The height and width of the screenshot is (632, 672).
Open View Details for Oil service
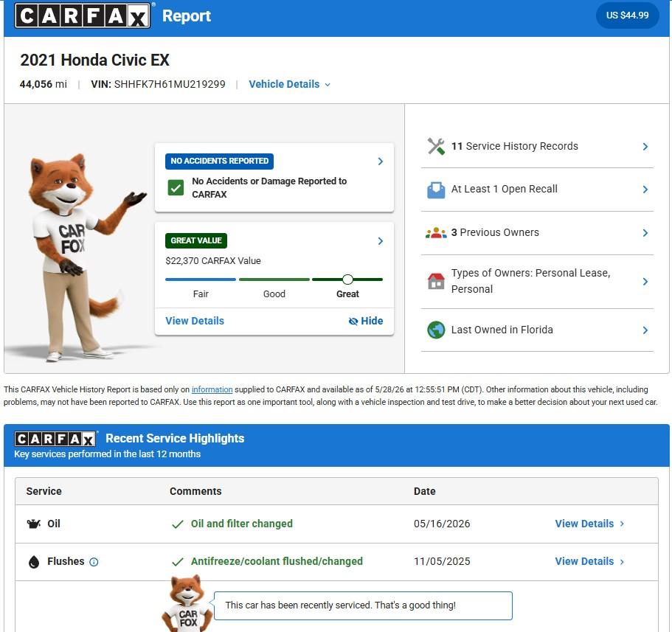[x=589, y=524]
